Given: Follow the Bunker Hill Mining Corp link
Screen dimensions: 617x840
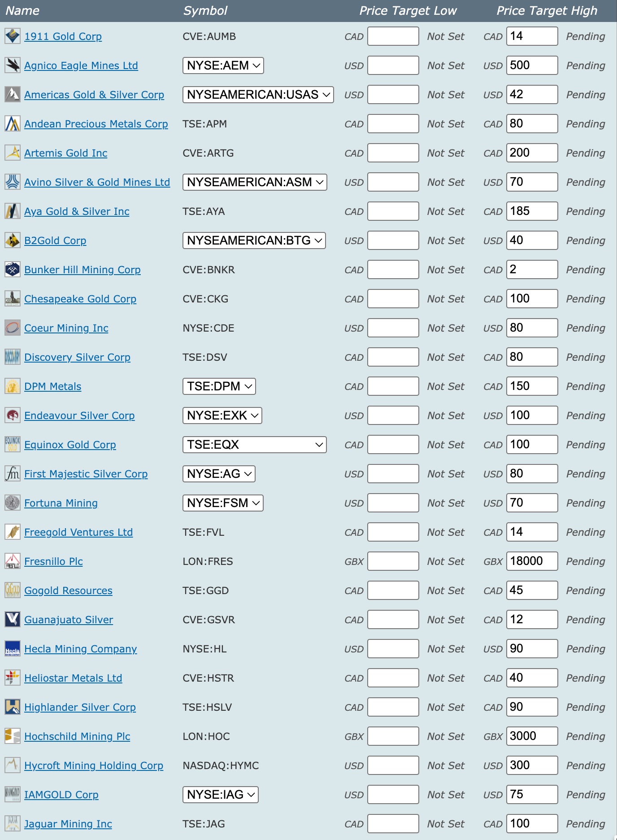Looking at the screenshot, I should [83, 270].
